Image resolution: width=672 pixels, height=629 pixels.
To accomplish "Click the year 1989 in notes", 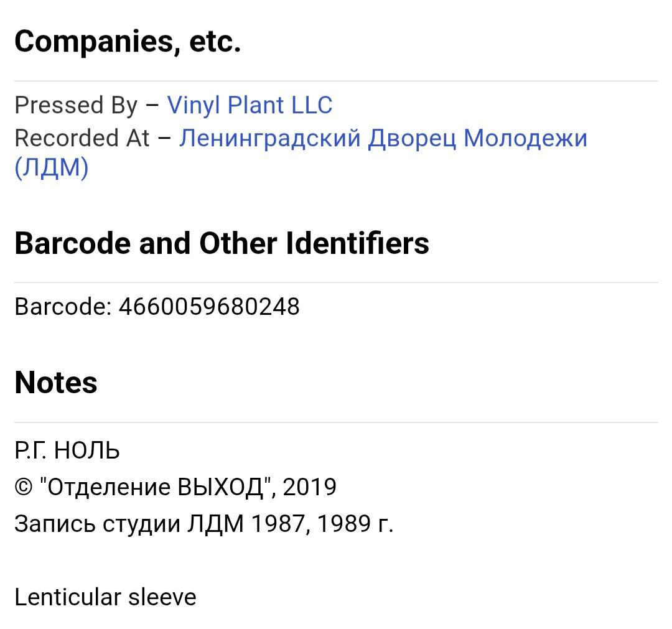I will click(344, 524).
